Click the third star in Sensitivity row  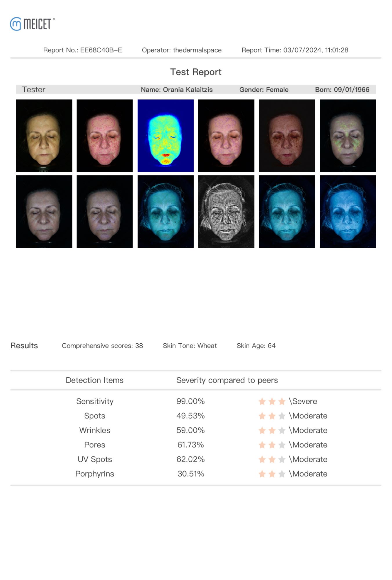click(x=282, y=401)
